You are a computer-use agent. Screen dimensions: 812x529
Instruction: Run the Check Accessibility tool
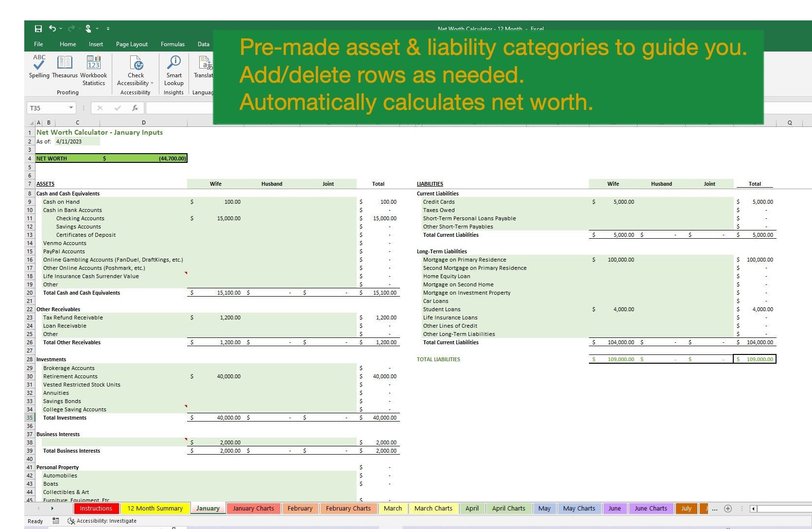[x=135, y=66]
